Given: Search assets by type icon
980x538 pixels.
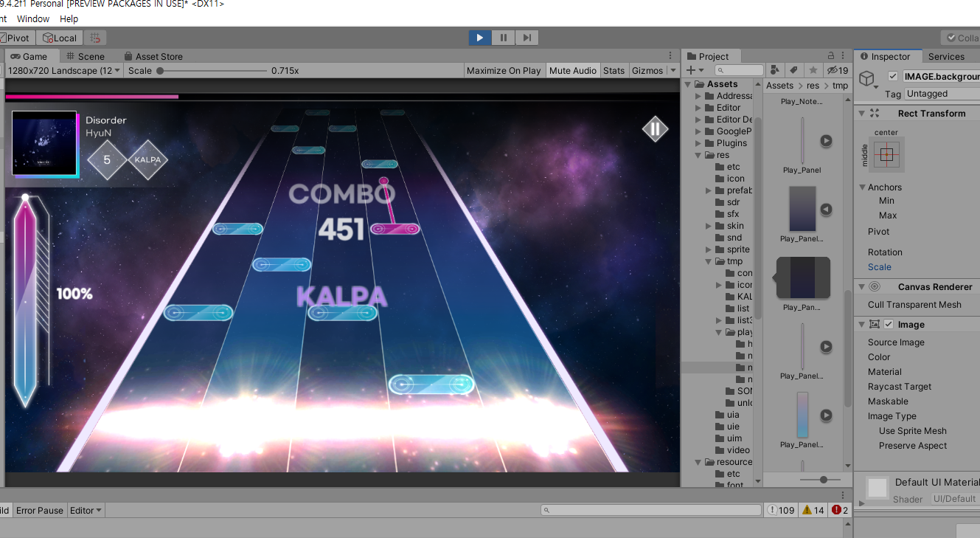Looking at the screenshot, I should pos(774,70).
